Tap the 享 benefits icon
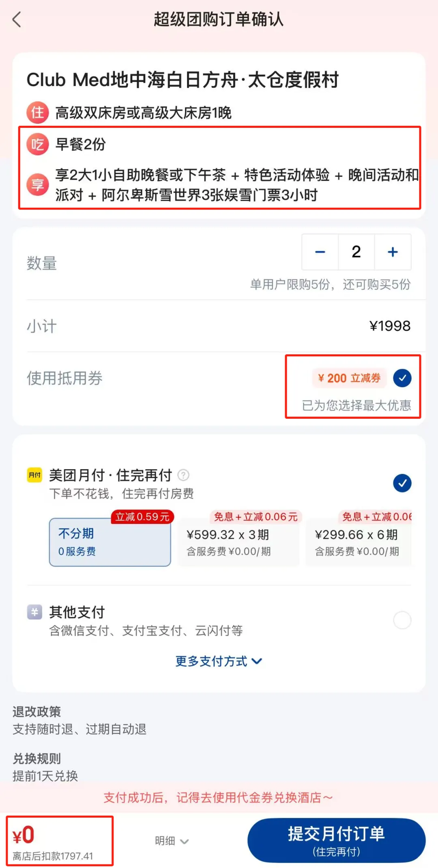The height and width of the screenshot is (868, 438). (38, 185)
